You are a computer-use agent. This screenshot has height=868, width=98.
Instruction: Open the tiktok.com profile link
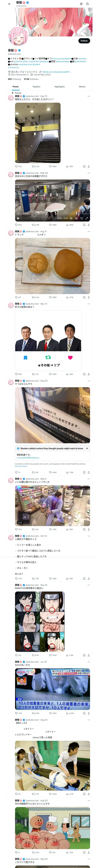point(57,72)
